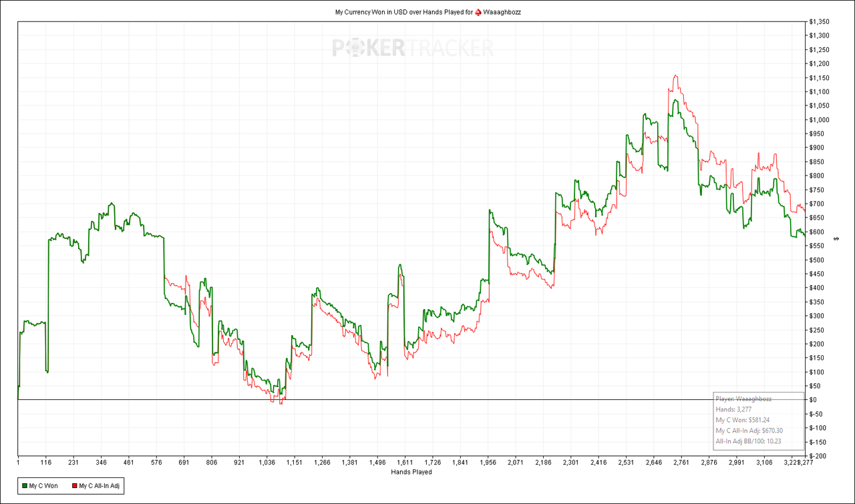Click the 1,726 x-axis tick label

click(x=434, y=462)
